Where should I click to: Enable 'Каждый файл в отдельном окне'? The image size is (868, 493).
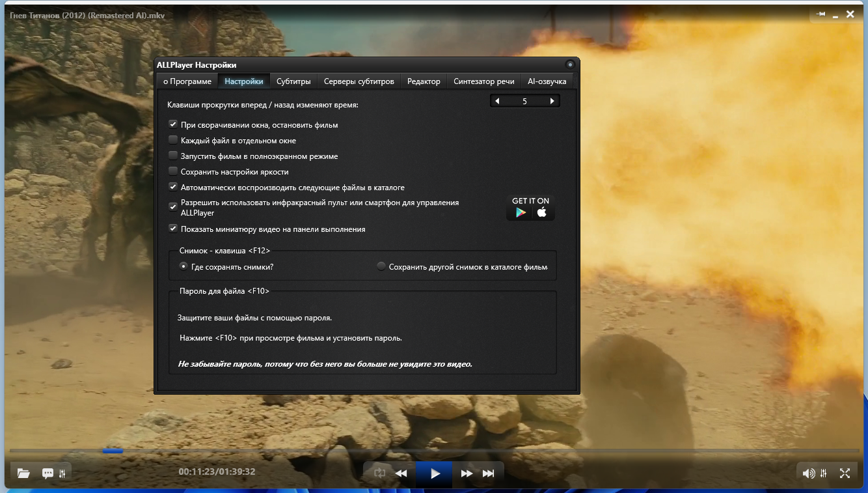tap(173, 140)
